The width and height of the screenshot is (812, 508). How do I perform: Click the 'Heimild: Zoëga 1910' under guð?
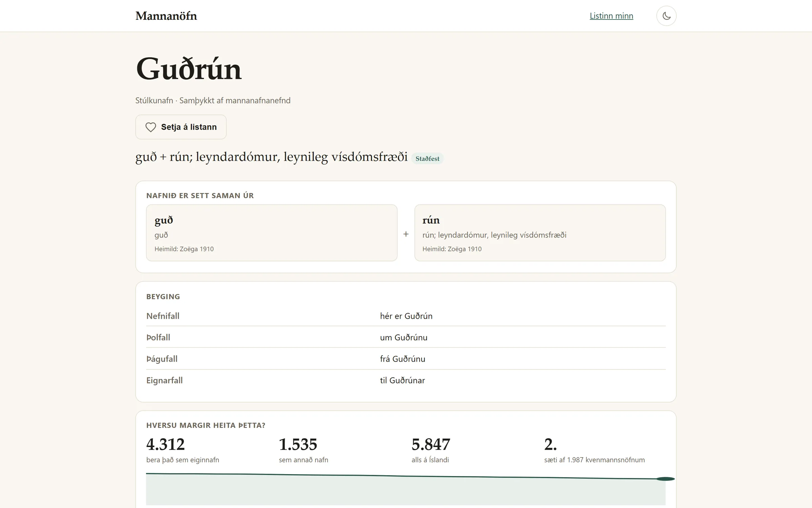(x=184, y=249)
